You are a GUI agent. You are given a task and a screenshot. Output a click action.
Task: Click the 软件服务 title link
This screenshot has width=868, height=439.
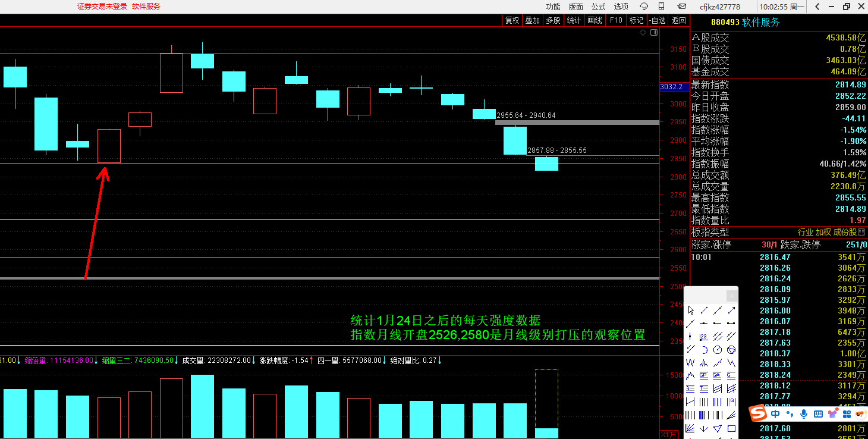click(x=146, y=7)
